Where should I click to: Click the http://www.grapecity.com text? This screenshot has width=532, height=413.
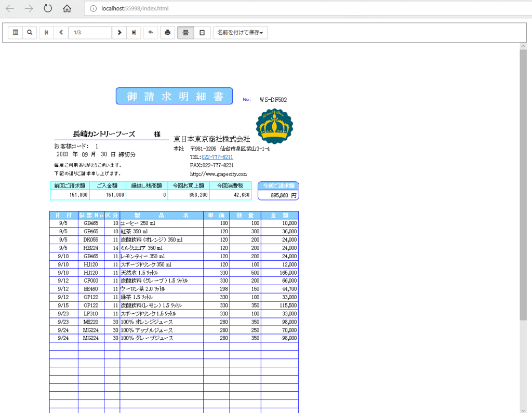[218, 174]
